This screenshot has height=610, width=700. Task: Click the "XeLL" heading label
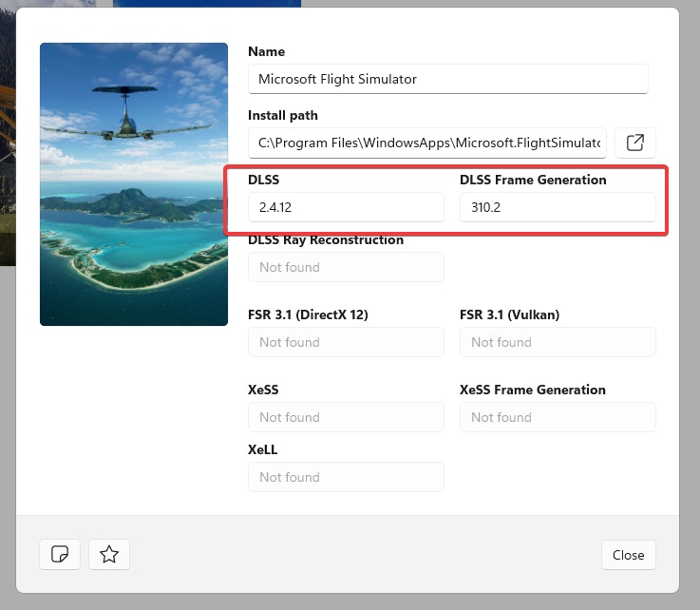click(263, 449)
